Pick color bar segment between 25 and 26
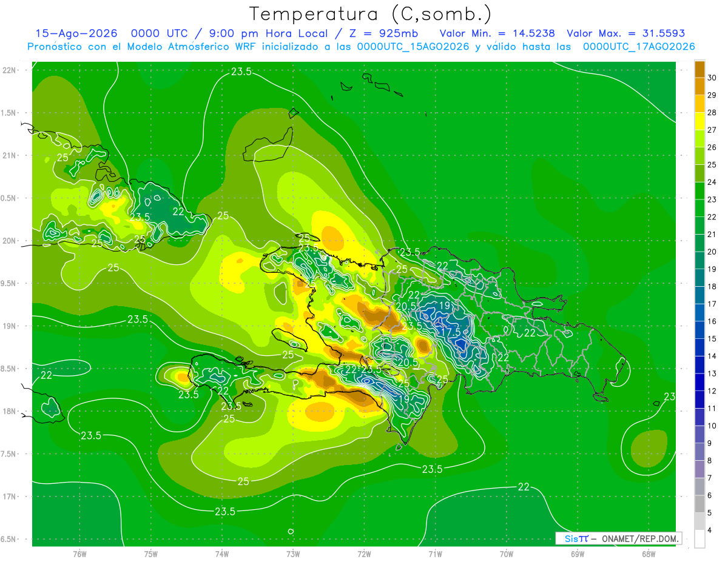The height and width of the screenshot is (562, 728). tap(699, 156)
